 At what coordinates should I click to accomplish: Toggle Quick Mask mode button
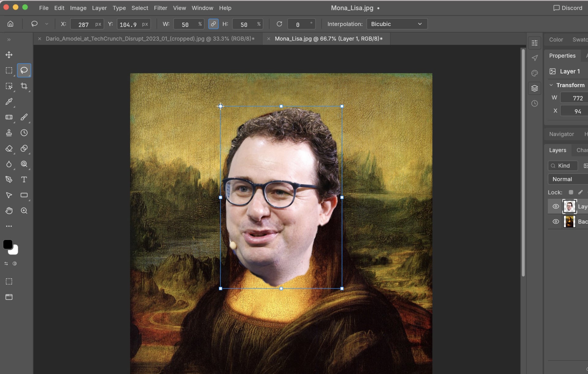click(x=9, y=281)
